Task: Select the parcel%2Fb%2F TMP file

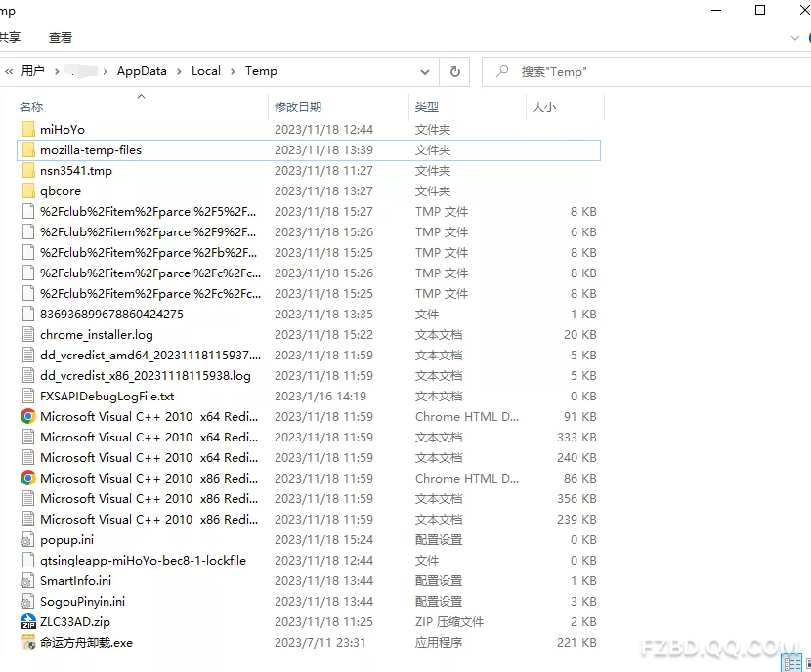Action: (x=149, y=252)
